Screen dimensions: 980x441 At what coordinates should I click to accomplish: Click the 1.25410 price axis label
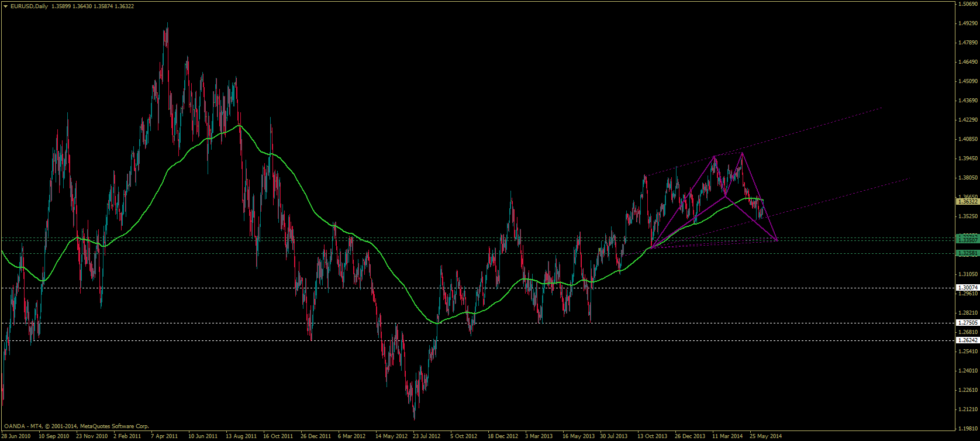pos(969,352)
